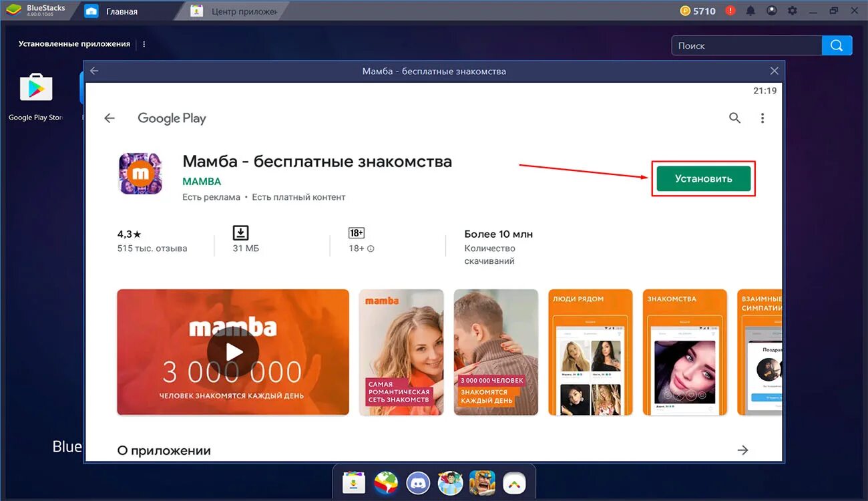Launch Discord from the dock
868x501 pixels.
tap(417, 482)
